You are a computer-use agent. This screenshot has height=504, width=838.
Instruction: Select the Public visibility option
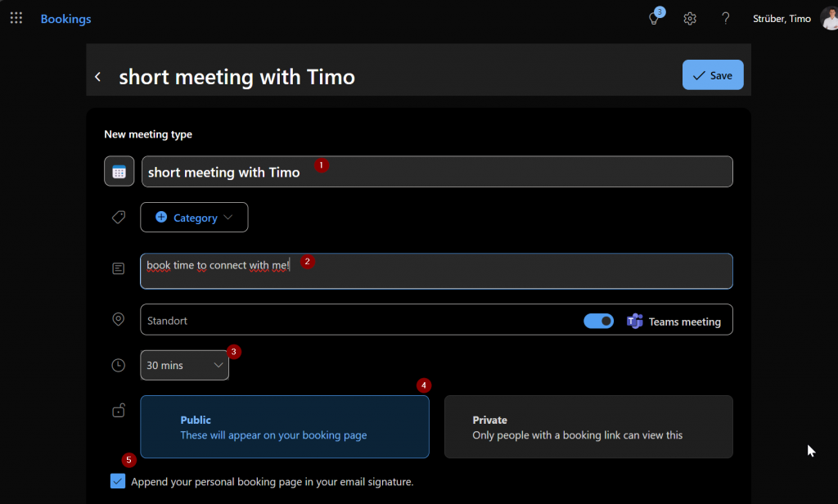tap(285, 427)
